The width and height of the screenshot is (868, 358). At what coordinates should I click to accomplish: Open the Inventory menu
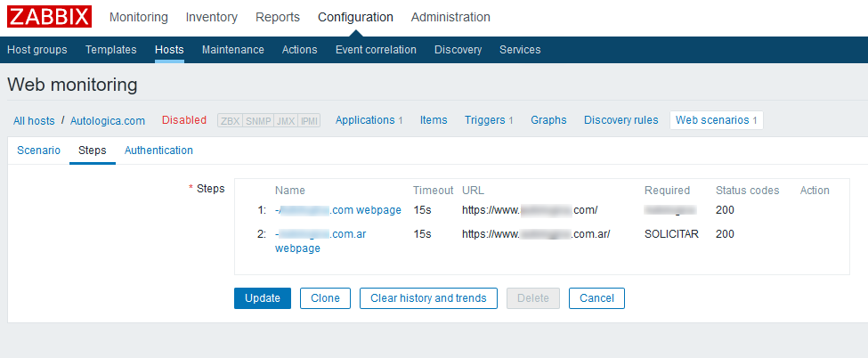point(212,17)
